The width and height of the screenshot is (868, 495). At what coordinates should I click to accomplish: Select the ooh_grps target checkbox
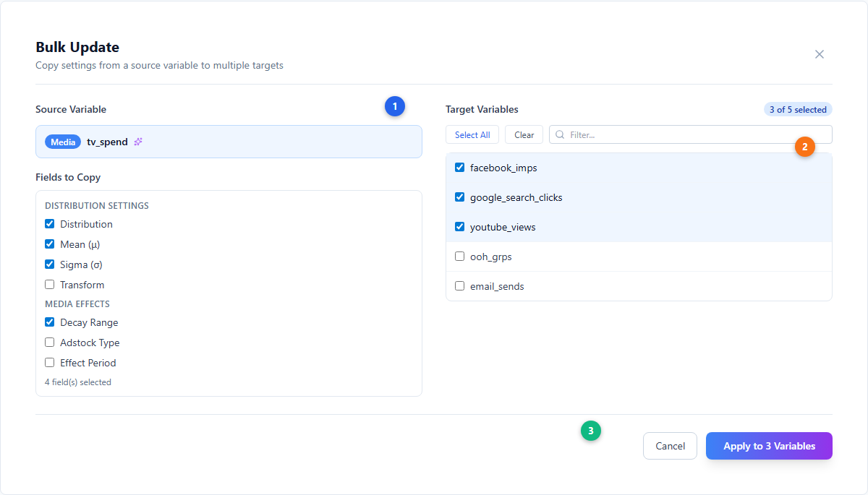point(459,257)
